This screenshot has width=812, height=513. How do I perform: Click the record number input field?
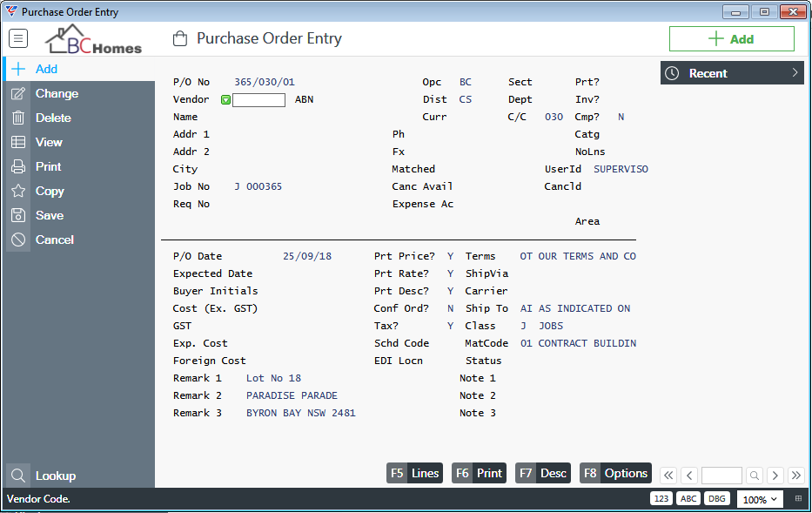coord(721,476)
